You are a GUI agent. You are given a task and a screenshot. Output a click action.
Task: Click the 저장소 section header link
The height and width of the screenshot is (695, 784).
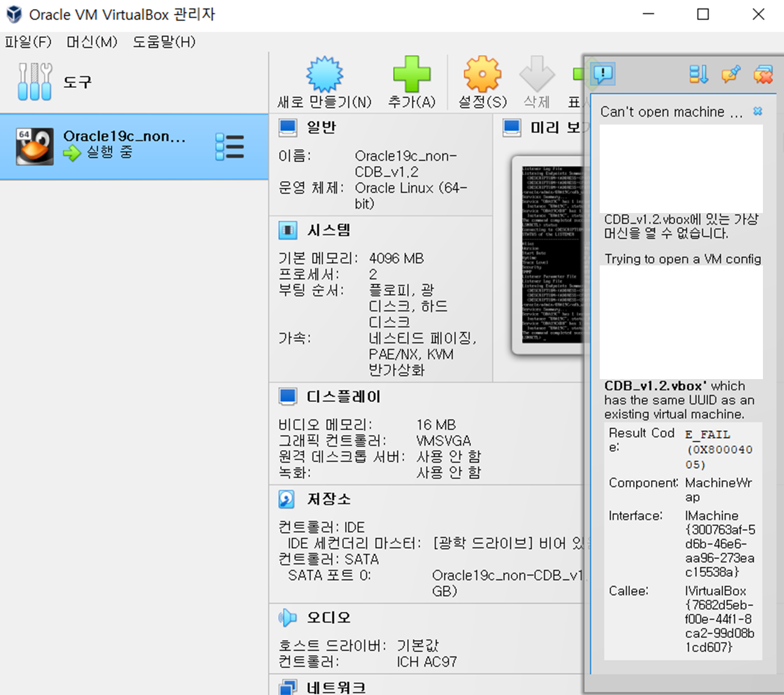point(329,499)
